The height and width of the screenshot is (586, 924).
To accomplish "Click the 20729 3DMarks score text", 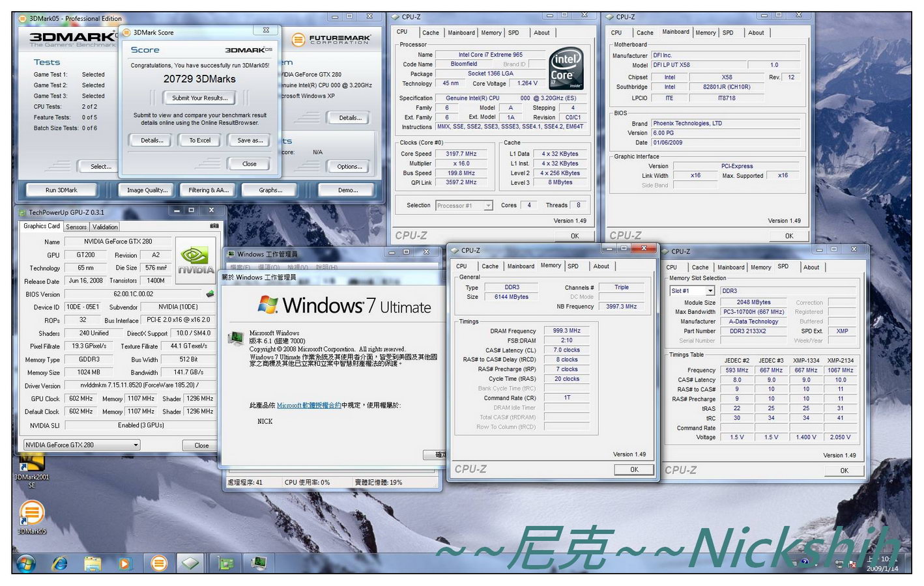I will (x=199, y=79).
